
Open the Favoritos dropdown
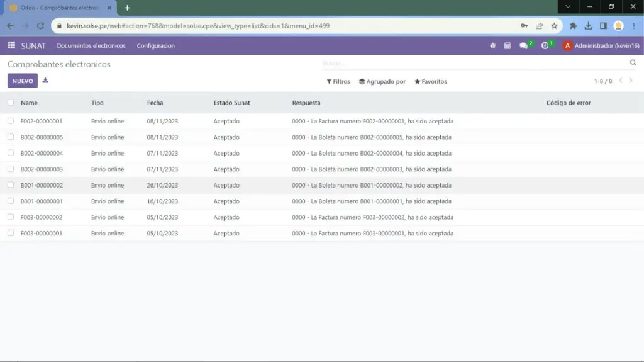point(431,82)
